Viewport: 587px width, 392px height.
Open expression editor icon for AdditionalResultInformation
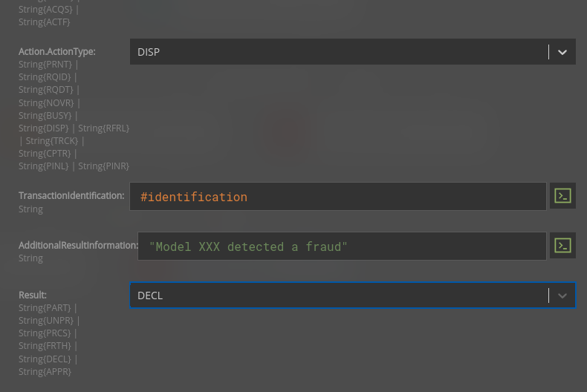click(x=562, y=246)
